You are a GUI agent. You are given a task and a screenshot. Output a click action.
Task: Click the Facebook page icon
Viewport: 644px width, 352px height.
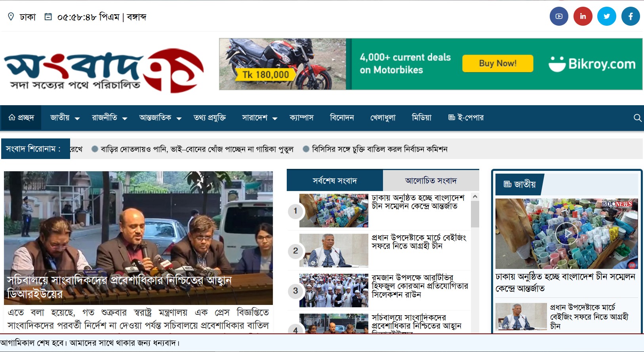tap(630, 17)
